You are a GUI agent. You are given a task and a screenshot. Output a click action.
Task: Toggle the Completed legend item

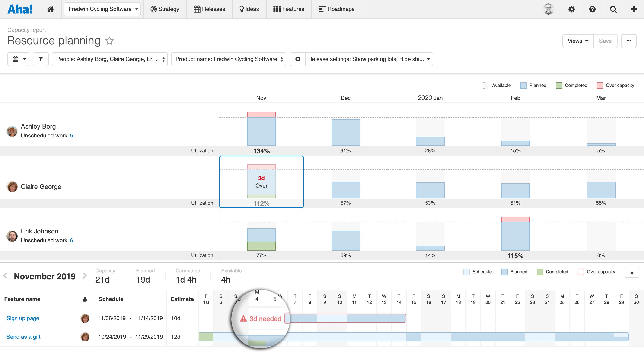click(x=572, y=85)
